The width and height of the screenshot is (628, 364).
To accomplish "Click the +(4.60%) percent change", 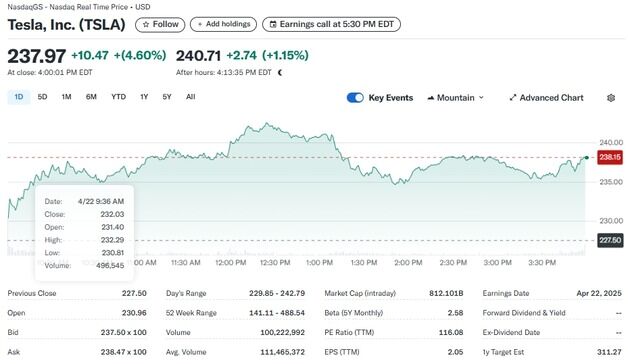I will click(x=140, y=55).
